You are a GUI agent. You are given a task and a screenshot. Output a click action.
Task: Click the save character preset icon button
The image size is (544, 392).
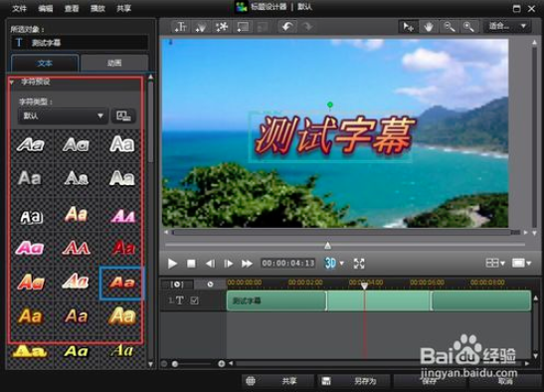(123, 115)
